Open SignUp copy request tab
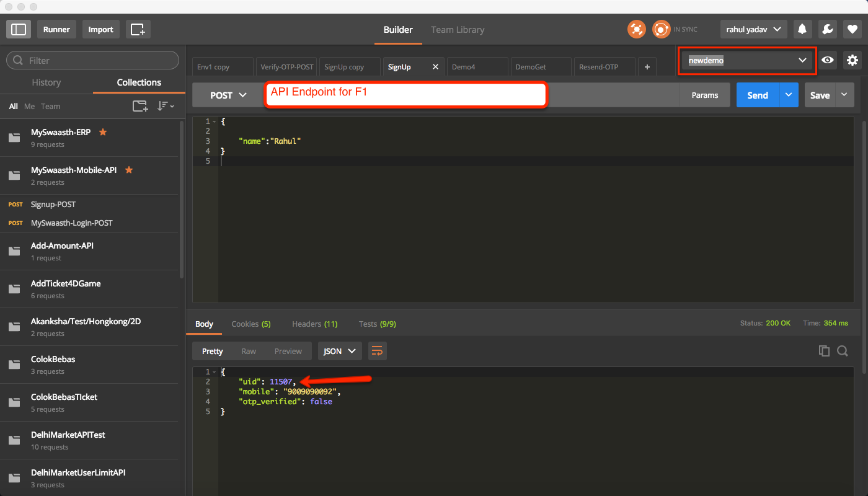 350,66
